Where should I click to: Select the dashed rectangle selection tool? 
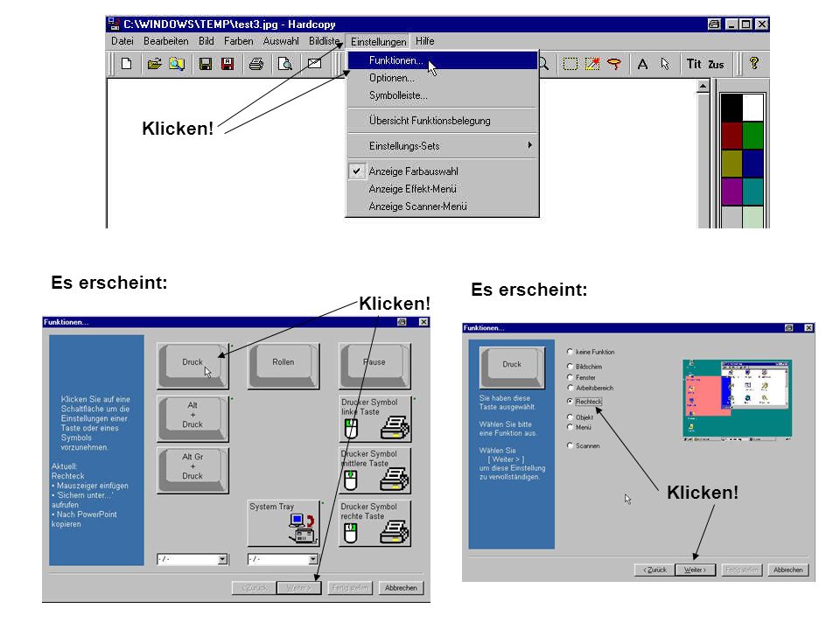(570, 64)
